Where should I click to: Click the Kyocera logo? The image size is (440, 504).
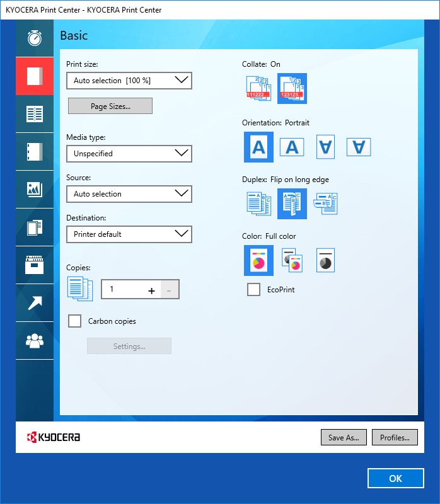tap(54, 437)
